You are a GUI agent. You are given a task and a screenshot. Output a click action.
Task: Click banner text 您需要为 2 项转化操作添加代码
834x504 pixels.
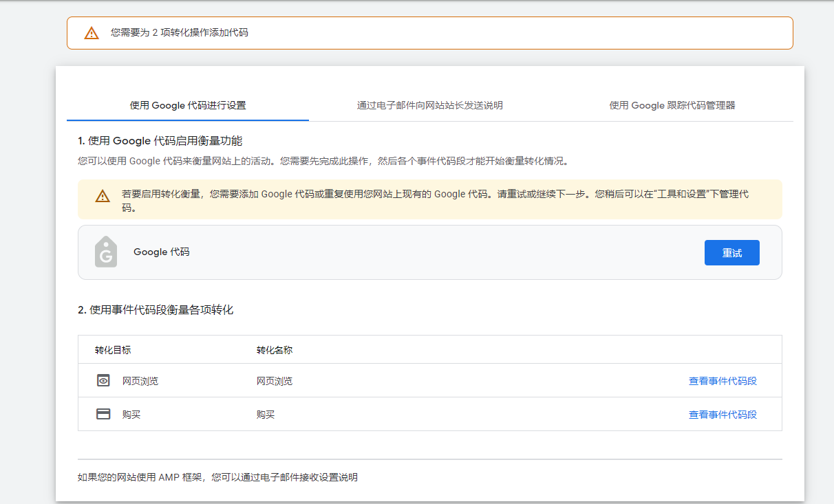pos(180,32)
